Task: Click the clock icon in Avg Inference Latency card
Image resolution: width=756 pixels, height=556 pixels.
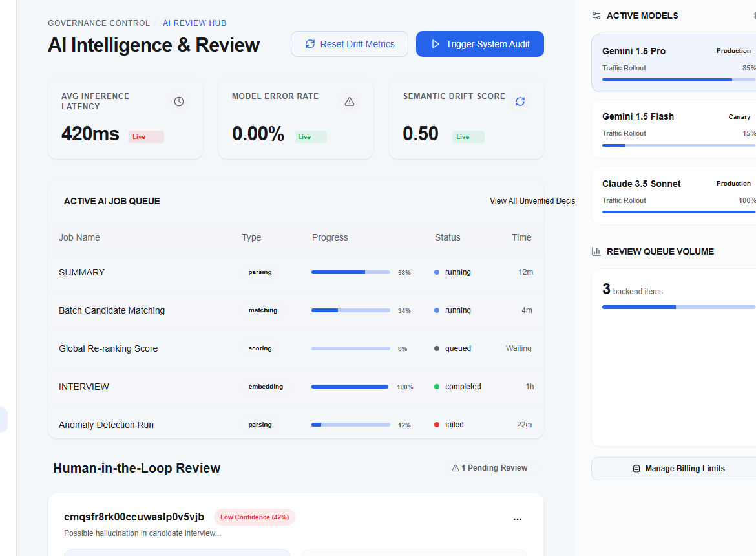Action: tap(179, 102)
